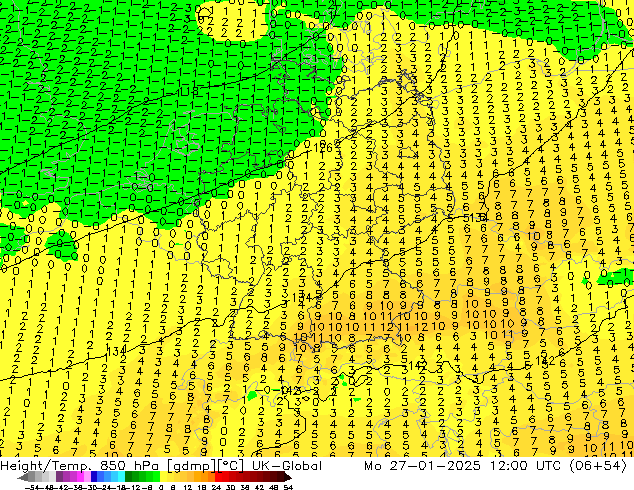The width and height of the screenshot is (634, 490).
Task: Click the '118' height contour label
Action: pos(189,91)
